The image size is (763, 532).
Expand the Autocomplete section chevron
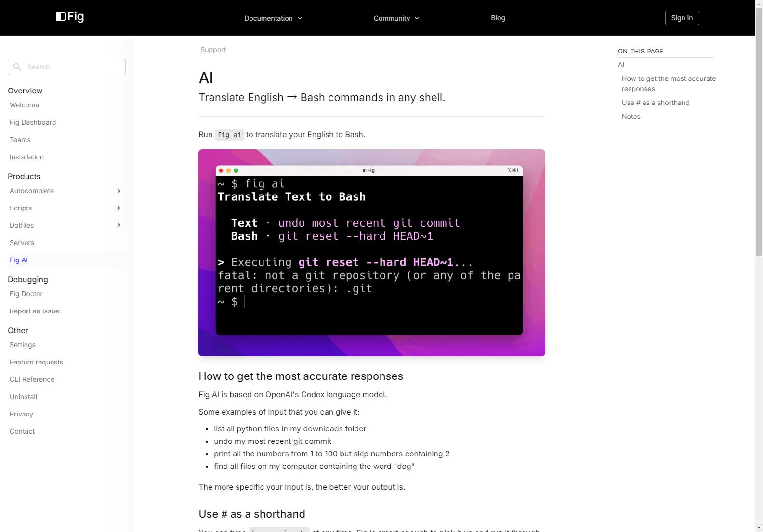tap(118, 191)
